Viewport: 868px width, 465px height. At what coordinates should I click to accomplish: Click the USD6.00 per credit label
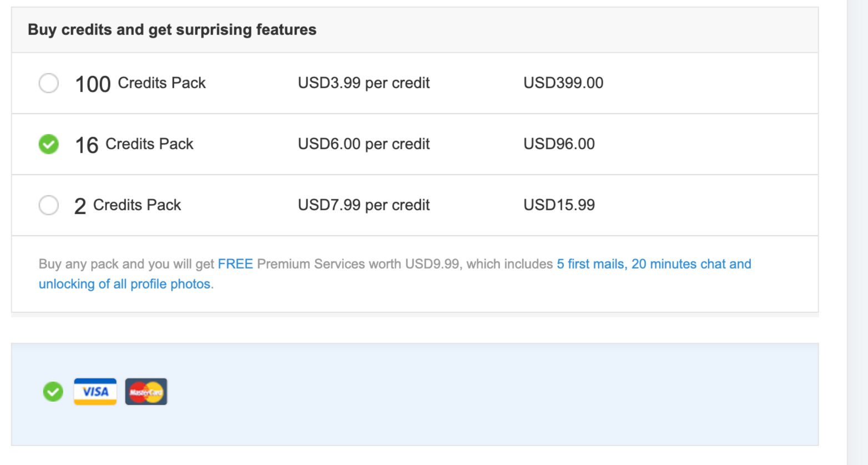coord(364,144)
